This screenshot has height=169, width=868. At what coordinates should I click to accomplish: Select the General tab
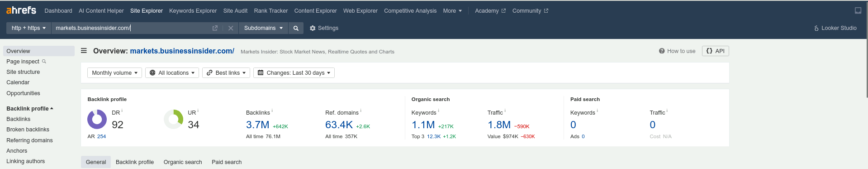pos(96,162)
